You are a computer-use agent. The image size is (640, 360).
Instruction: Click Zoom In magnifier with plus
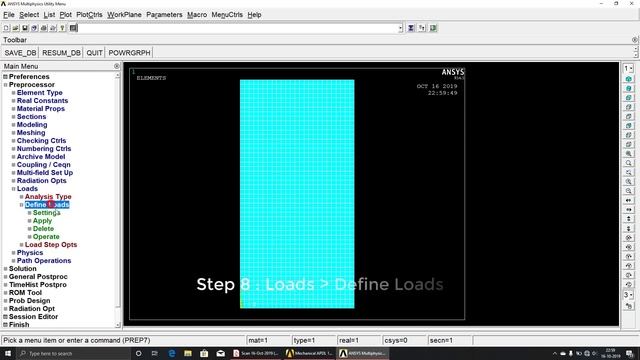(x=629, y=182)
